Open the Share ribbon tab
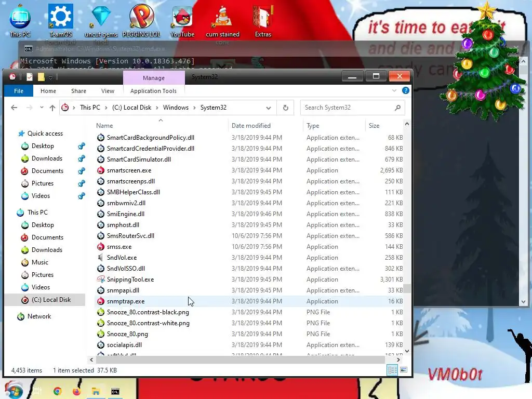This screenshot has width=532, height=399. coord(79,91)
